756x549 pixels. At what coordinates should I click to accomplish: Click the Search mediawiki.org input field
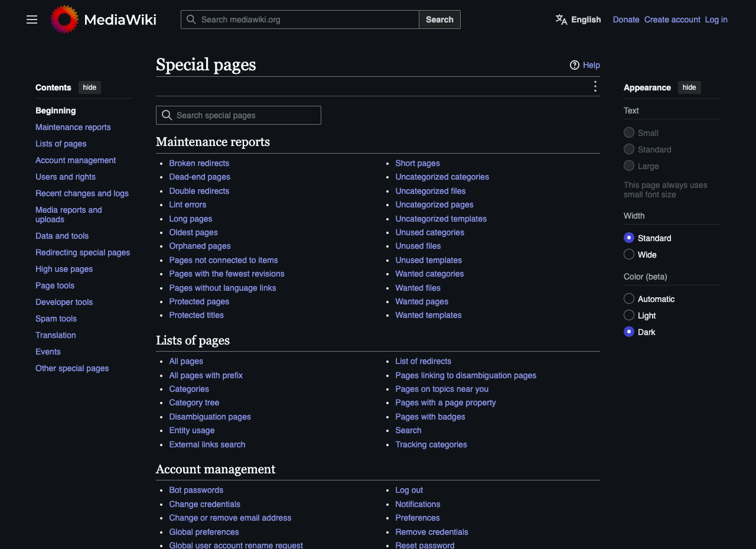(x=300, y=20)
